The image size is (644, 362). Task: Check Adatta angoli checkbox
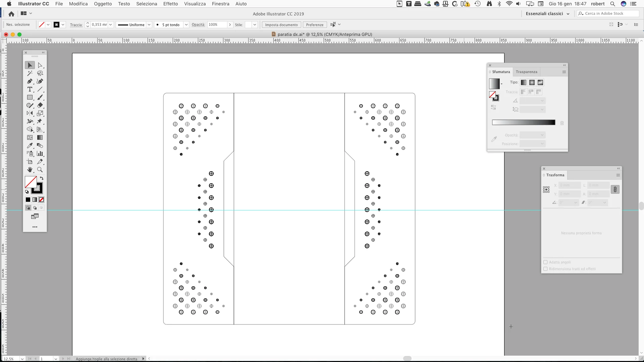[545, 262]
